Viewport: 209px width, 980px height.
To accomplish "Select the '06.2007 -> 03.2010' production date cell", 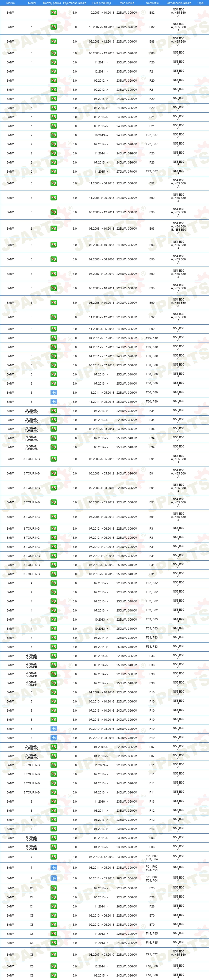I will pos(102,955).
